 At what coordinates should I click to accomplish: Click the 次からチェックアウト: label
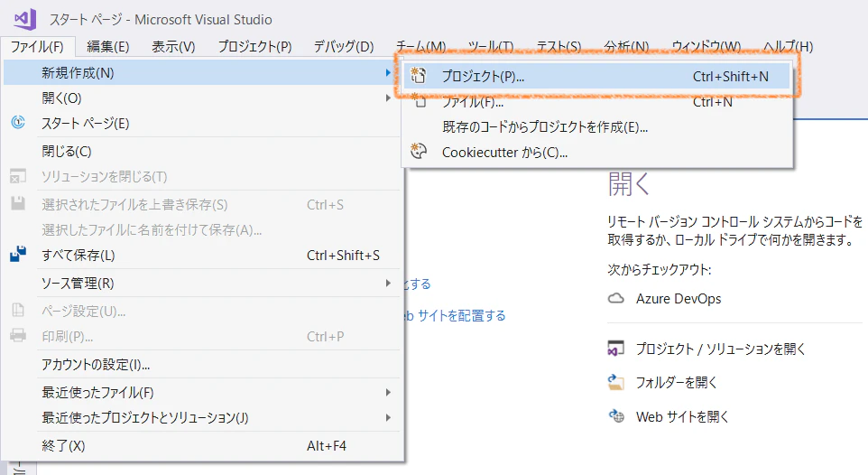[660, 269]
